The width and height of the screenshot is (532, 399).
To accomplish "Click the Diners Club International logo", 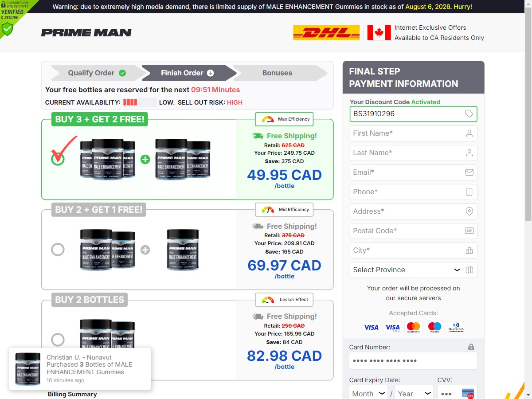I will pyautogui.click(x=456, y=328).
